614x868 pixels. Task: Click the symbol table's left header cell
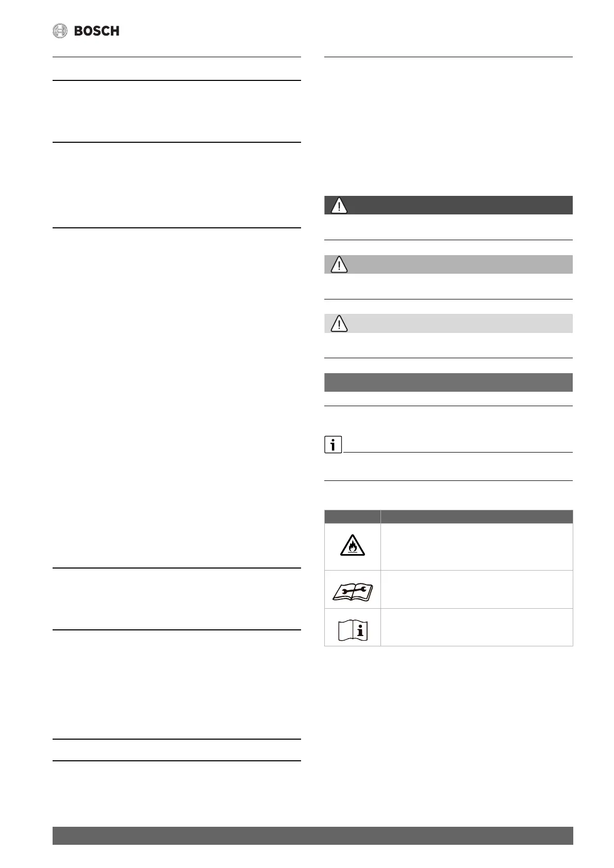point(353,517)
